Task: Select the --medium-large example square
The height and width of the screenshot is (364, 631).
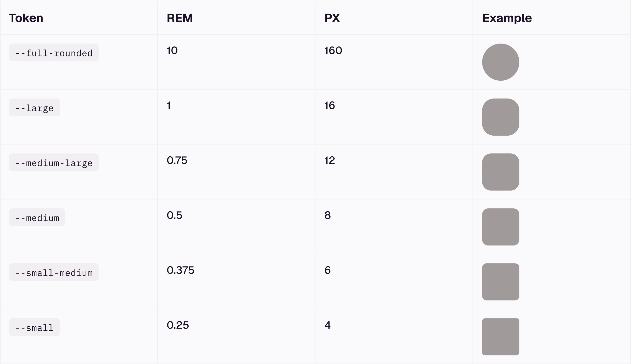Action: tap(501, 172)
